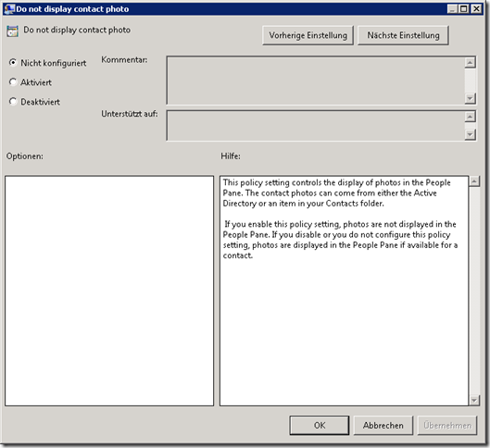This screenshot has width=490, height=448.
Task: Click the Hilfe panel down scroll arrow
Action: [x=474, y=400]
